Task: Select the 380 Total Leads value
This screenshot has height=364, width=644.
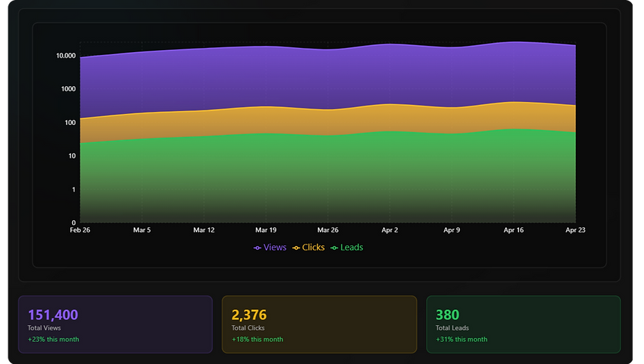Action: coord(448,315)
